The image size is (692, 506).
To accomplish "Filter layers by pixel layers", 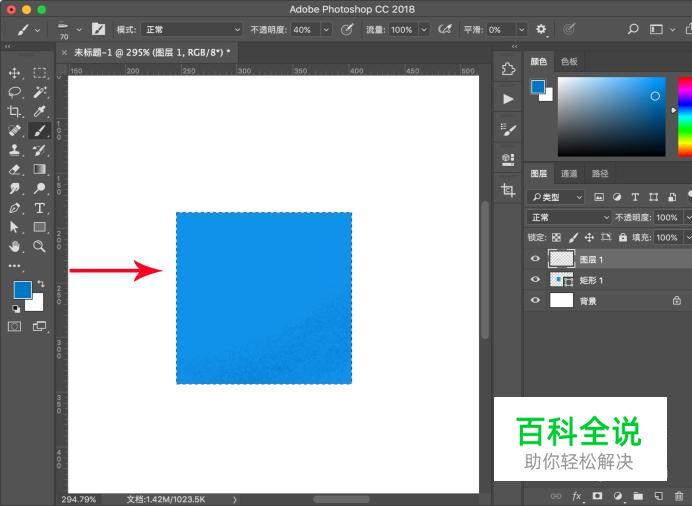I will click(599, 197).
